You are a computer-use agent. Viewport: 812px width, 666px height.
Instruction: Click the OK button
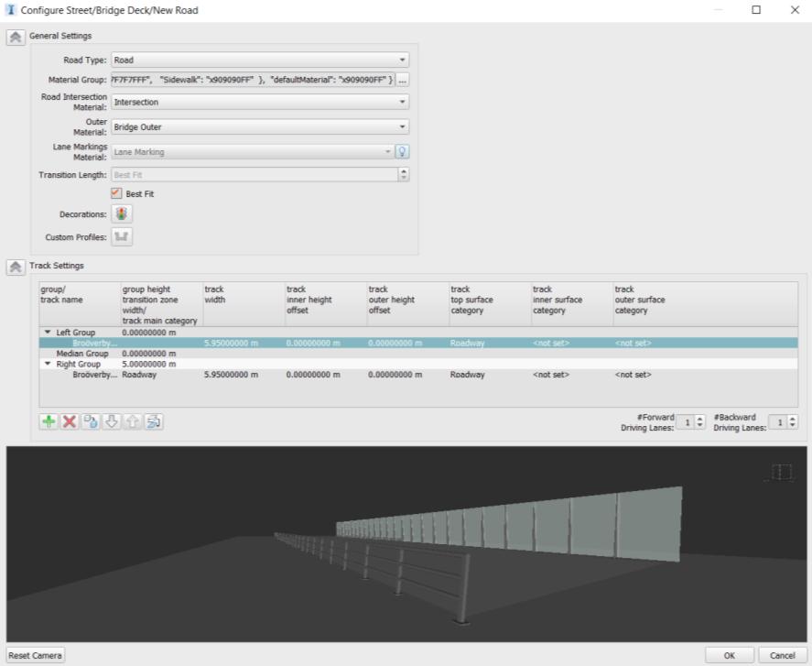(x=729, y=655)
